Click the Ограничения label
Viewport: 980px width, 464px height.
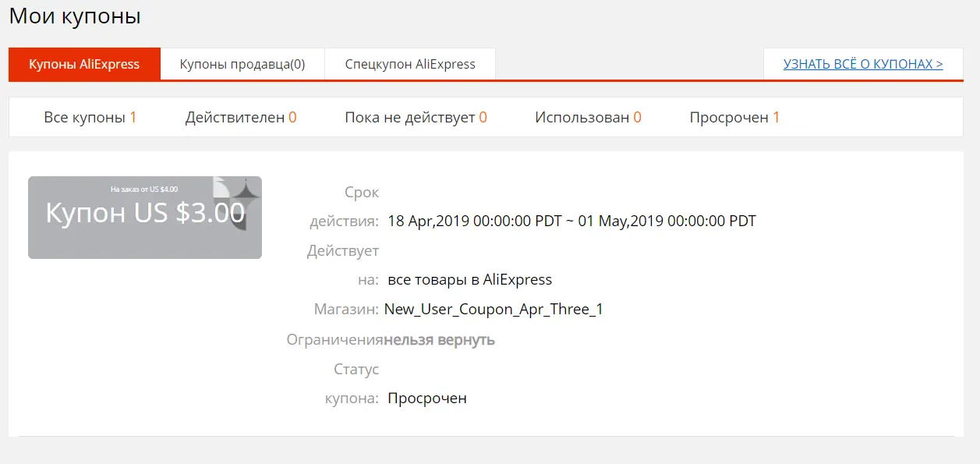click(334, 339)
